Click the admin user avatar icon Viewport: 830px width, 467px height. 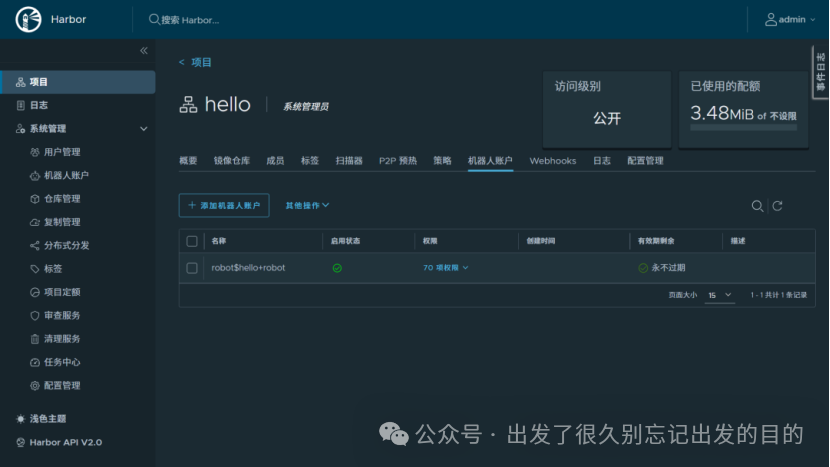(771, 20)
